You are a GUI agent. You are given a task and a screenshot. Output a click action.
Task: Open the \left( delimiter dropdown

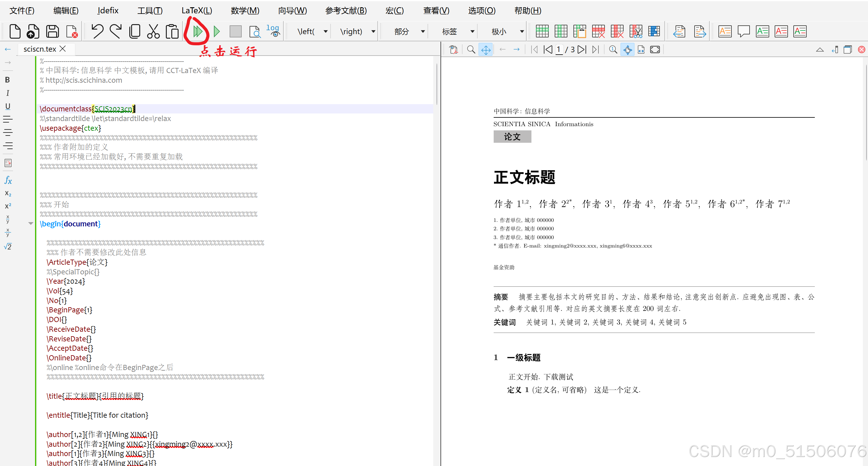325,32
